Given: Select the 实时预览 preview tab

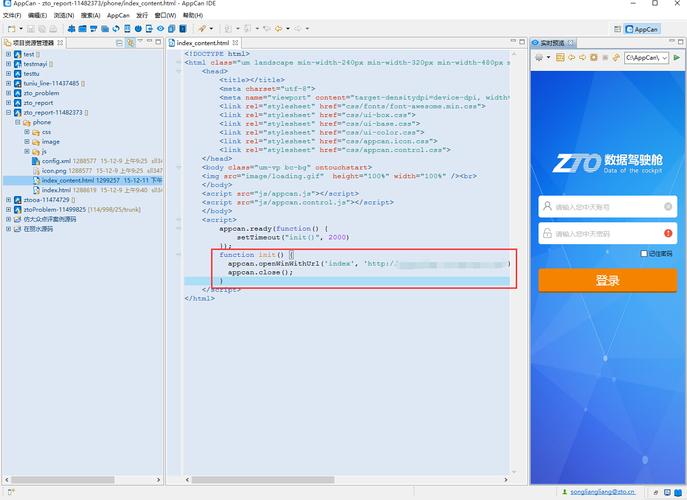Looking at the screenshot, I should tap(552, 43).
